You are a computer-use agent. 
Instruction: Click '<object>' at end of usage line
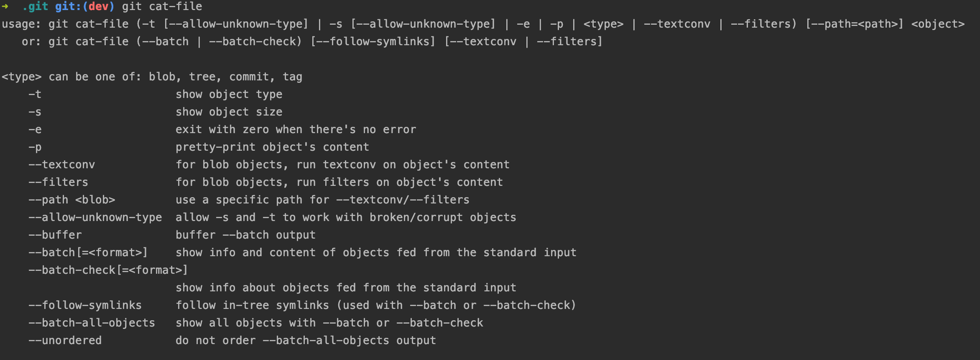point(938,24)
